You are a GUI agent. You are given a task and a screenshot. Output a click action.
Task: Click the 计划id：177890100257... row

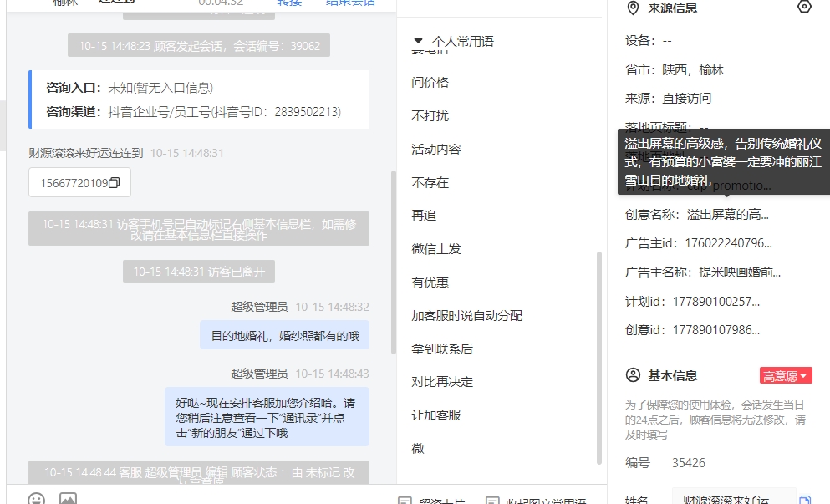coord(692,301)
